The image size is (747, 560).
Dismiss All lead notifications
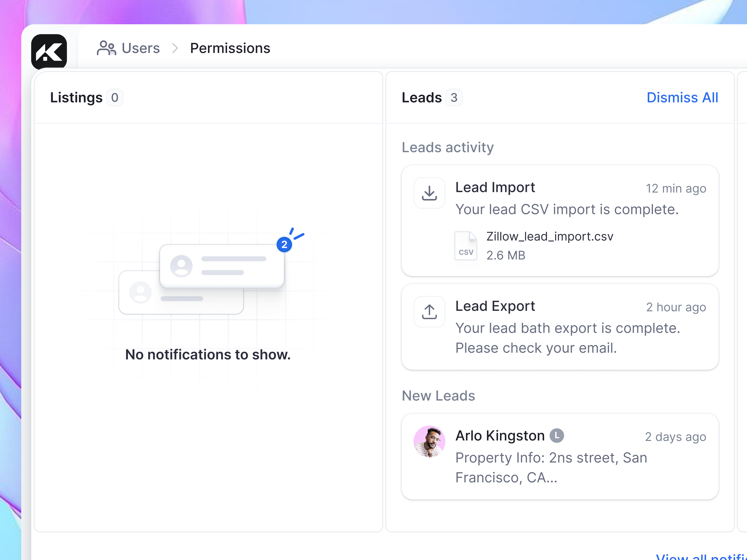click(683, 98)
